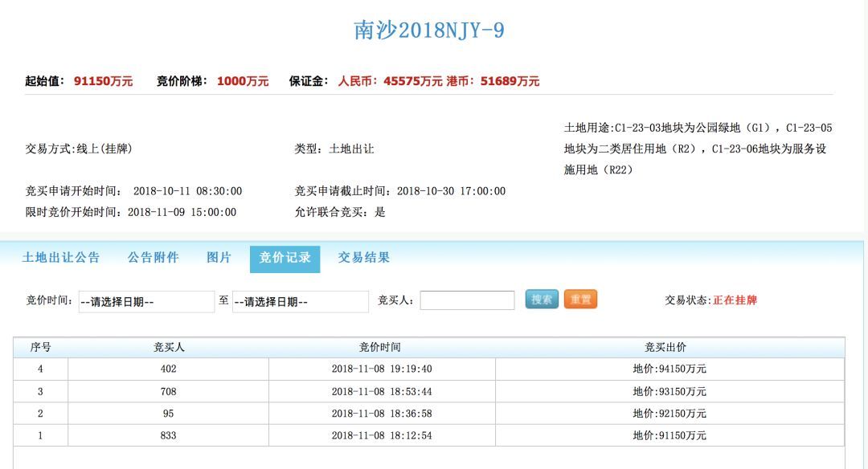Select bidder 95 in the bid table
The height and width of the screenshot is (469, 868).
[168, 414]
